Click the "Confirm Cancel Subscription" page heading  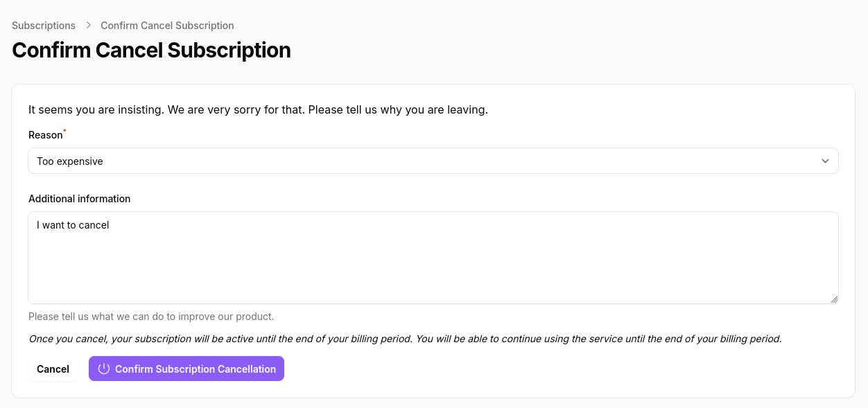click(x=151, y=51)
